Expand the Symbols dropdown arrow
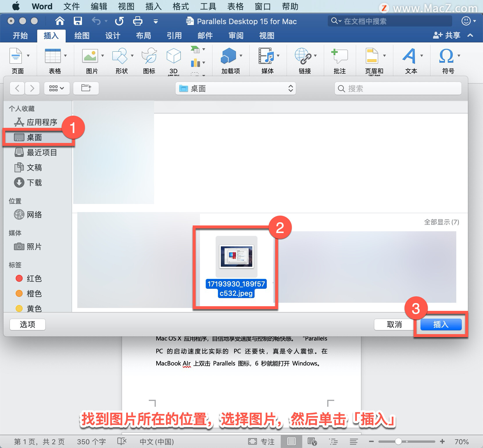The image size is (483, 448). 459,55
